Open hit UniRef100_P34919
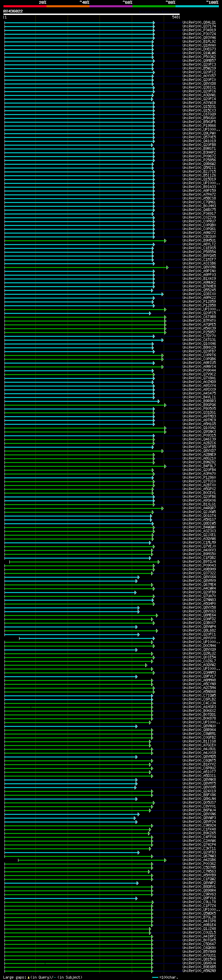This screenshot has width=222, height=980. point(199,30)
